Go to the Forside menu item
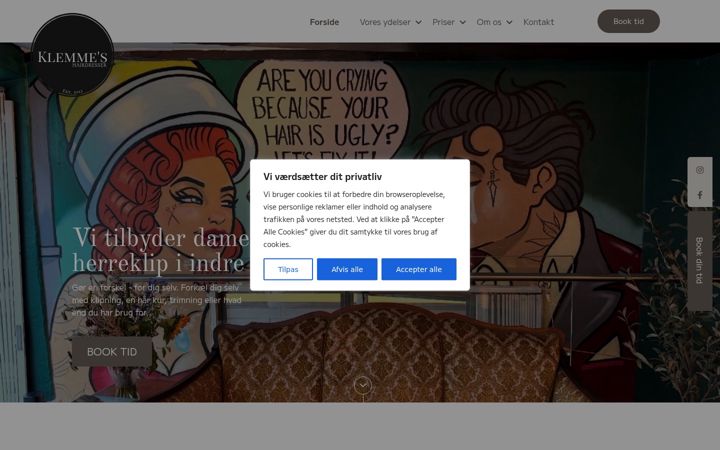 pyautogui.click(x=324, y=22)
